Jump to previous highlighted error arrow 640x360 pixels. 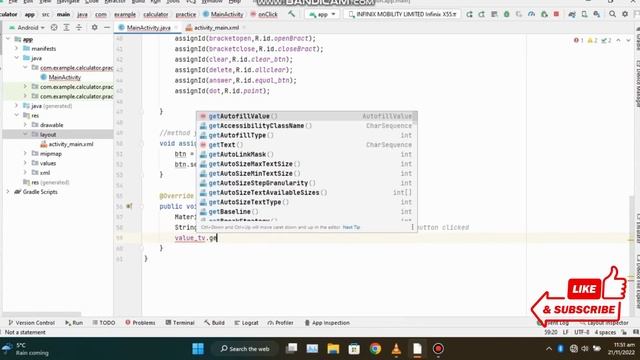[x=618, y=40]
